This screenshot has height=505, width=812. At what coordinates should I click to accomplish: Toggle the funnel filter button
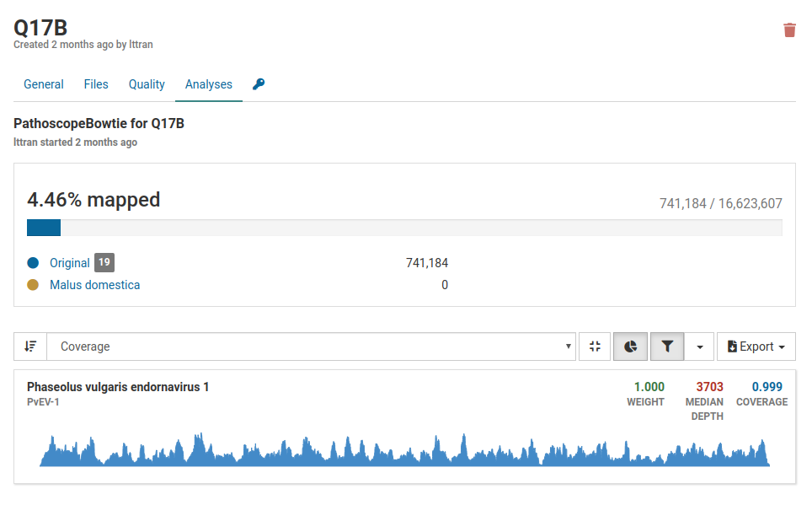[666, 347]
